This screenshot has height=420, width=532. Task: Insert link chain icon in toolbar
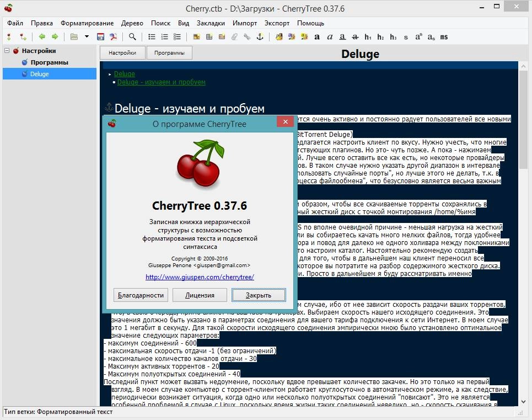tap(247, 36)
